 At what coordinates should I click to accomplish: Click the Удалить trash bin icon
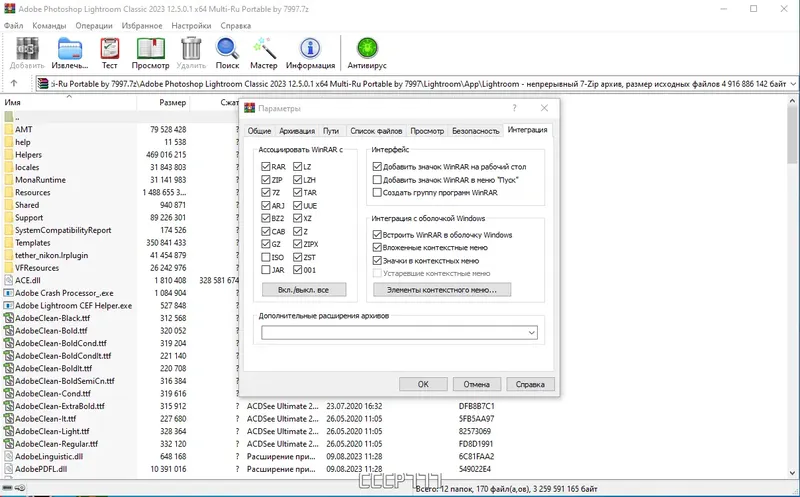click(x=191, y=49)
